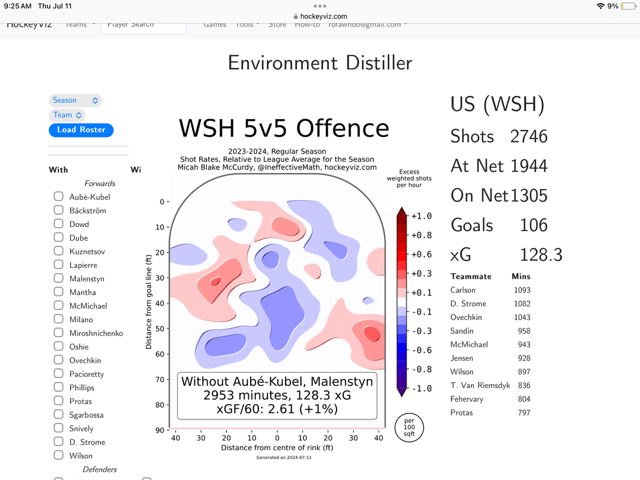Click the Carlson teammate row
Screen dimensions: 640x480
click(x=490, y=290)
